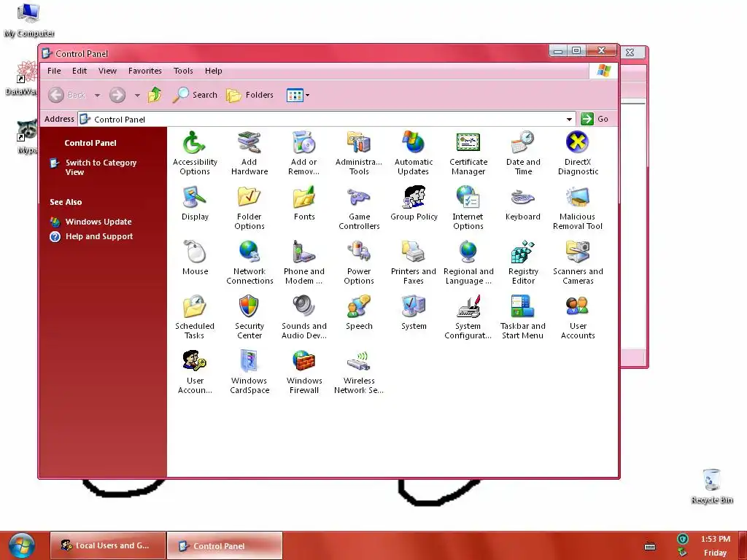Click the Start orb button
The height and width of the screenshot is (560, 747).
(x=22, y=545)
